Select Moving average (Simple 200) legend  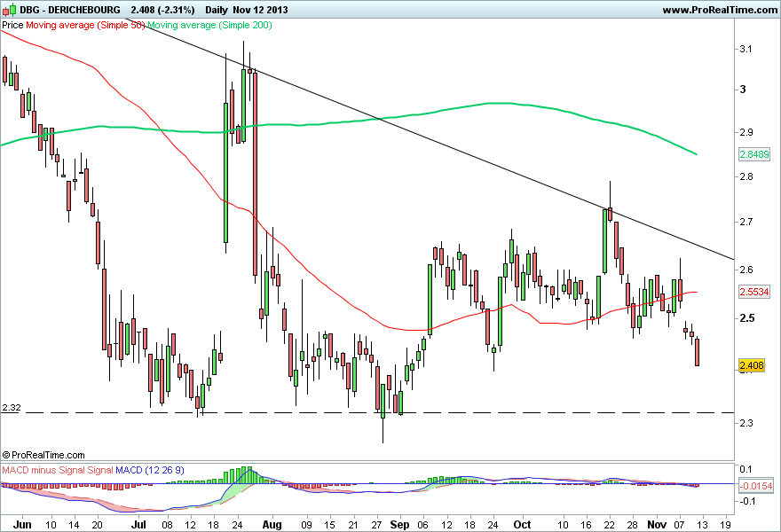tap(209, 25)
